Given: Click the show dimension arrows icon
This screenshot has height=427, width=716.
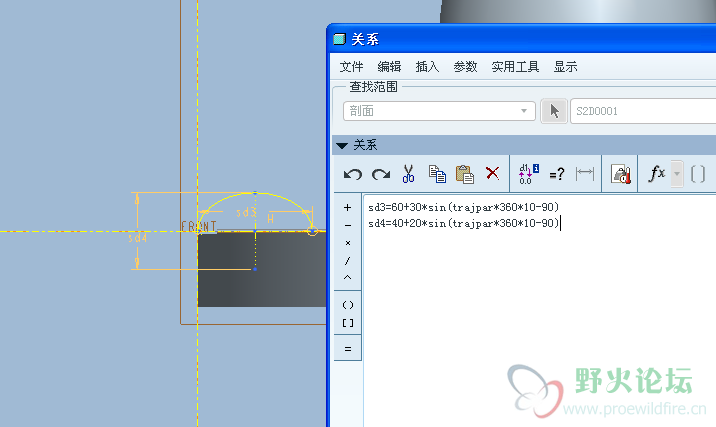Looking at the screenshot, I should (x=585, y=173).
